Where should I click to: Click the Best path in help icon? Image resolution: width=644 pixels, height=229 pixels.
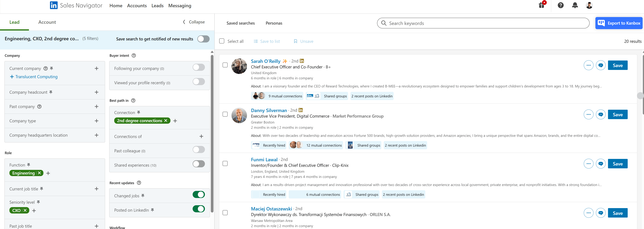pos(133,101)
